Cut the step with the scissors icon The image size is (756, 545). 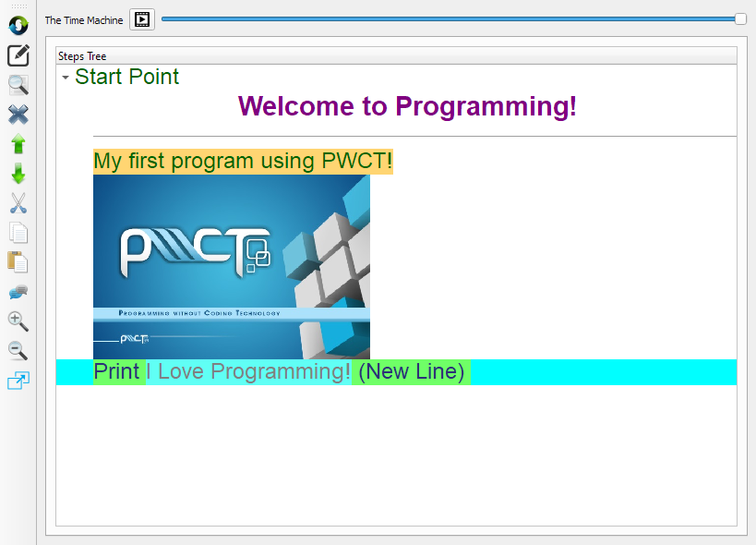pos(18,203)
